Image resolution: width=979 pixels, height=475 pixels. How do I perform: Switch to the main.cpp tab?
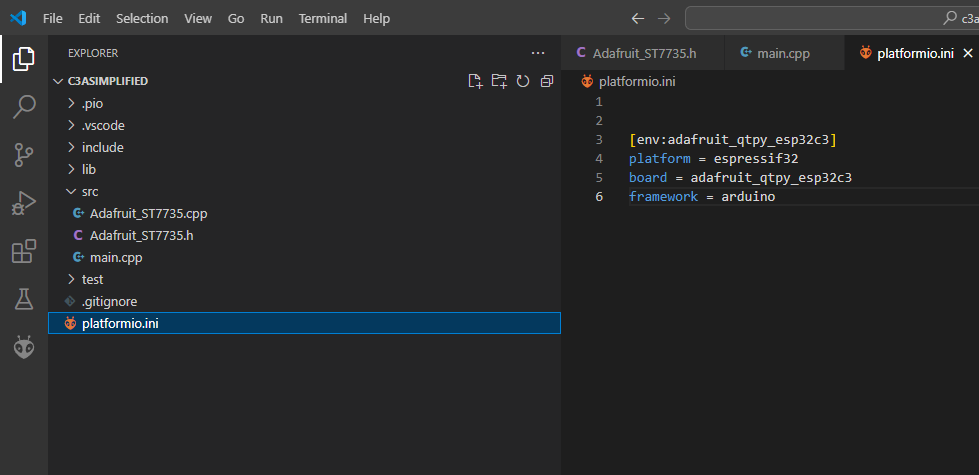(x=783, y=53)
